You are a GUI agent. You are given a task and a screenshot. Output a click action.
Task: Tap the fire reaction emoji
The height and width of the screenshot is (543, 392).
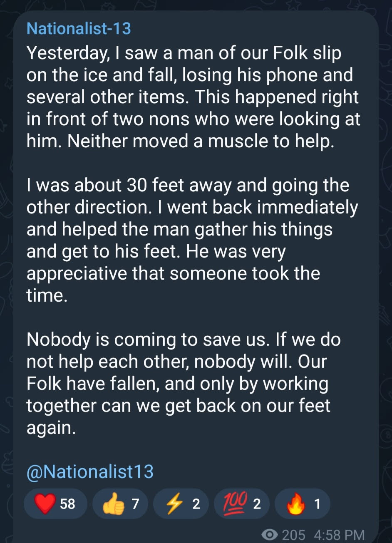pyautogui.click(x=296, y=504)
